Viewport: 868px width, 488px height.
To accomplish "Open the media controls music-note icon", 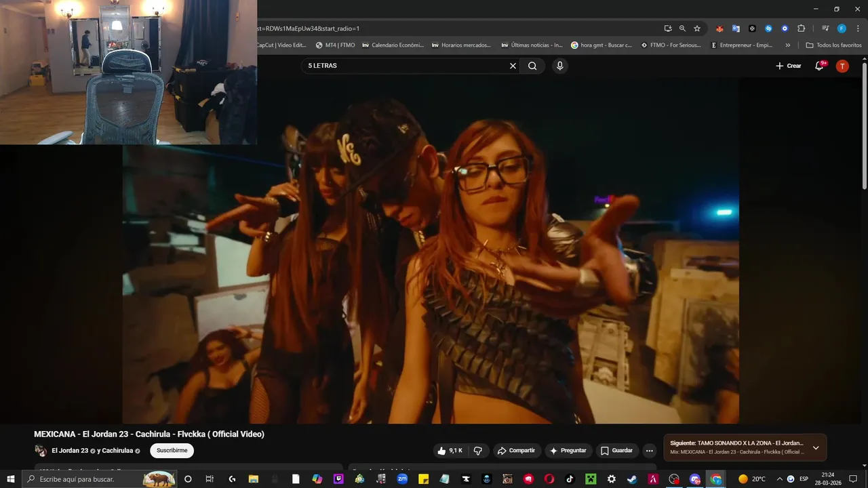I will (x=825, y=28).
